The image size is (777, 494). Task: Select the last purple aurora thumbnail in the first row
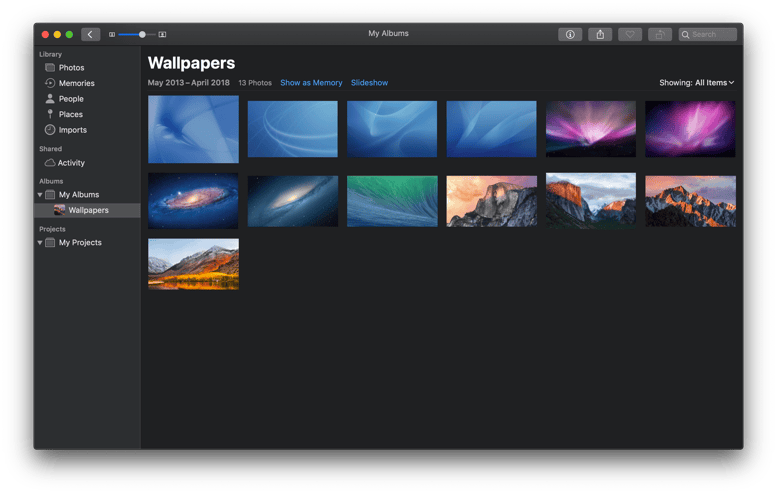pos(690,129)
